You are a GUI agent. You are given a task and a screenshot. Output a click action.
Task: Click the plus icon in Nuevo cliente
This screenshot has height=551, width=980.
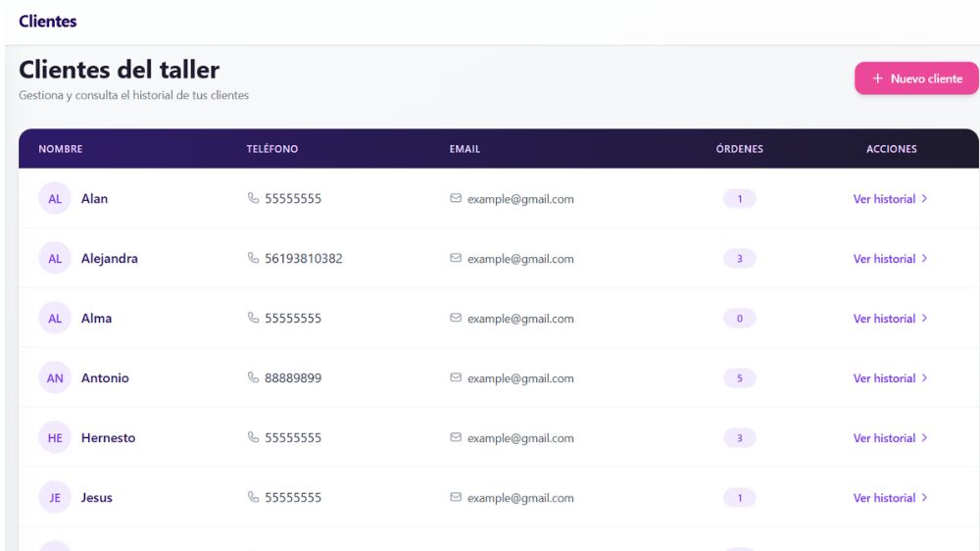[877, 78]
